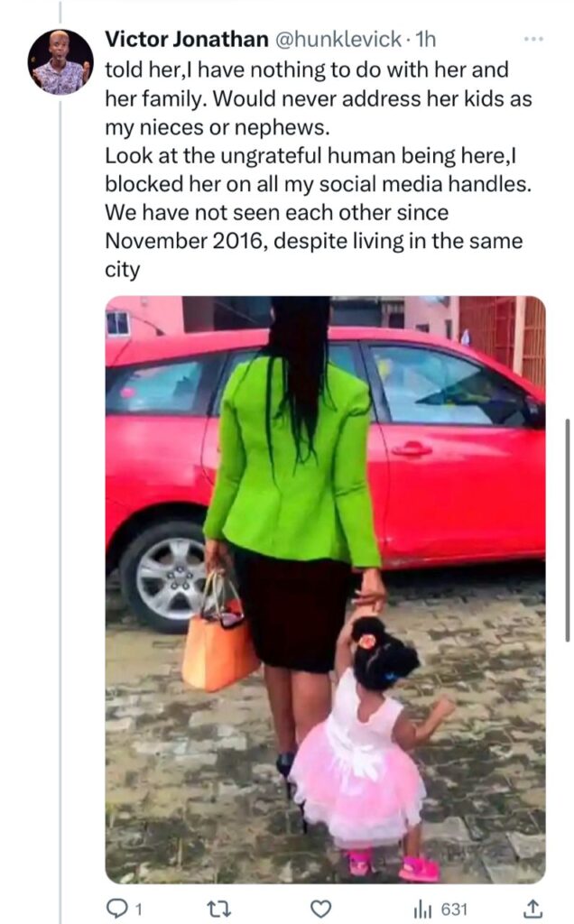Click the share upload icon
This screenshot has height=924, width=574.
pos(532,909)
